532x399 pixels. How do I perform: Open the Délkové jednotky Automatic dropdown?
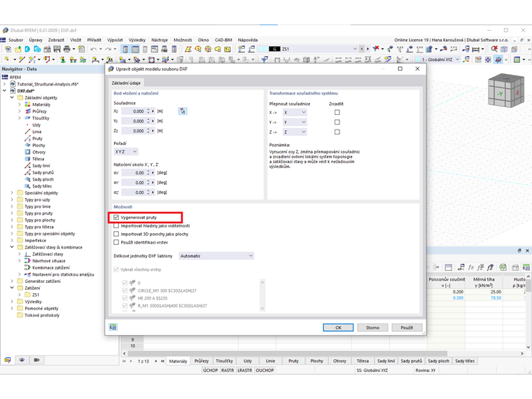(216, 255)
